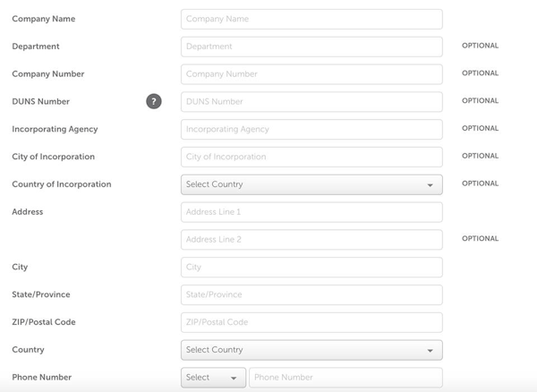The image size is (537, 392).
Task: Focus the Incorporating Agency field
Action: [x=311, y=130]
